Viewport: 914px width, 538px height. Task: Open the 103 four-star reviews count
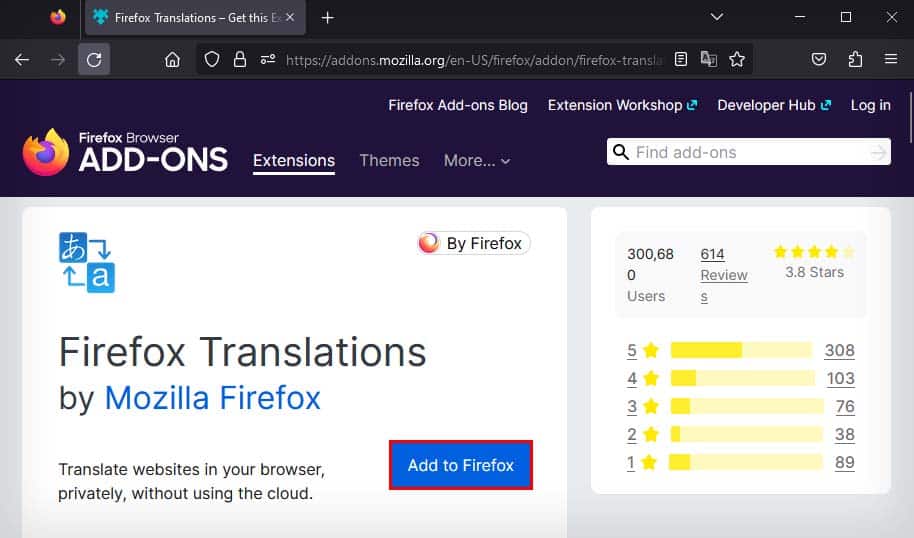click(x=841, y=378)
